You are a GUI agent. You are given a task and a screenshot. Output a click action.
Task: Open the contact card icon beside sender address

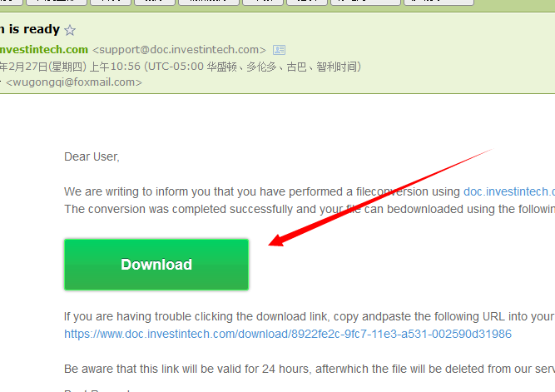coord(279,50)
